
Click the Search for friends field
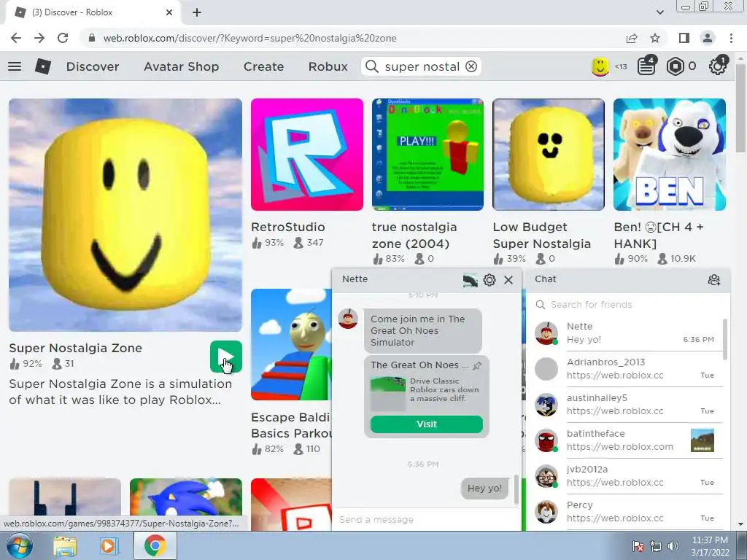(x=628, y=305)
